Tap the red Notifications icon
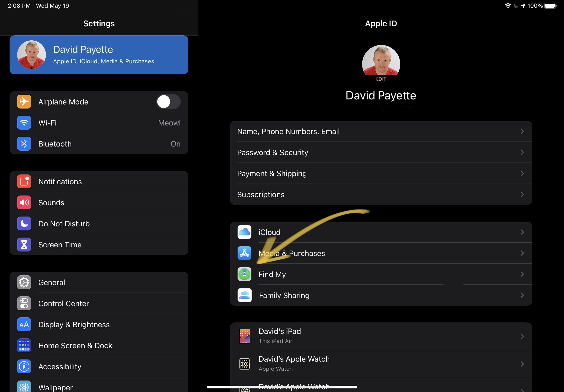564x392 pixels. [x=24, y=181]
